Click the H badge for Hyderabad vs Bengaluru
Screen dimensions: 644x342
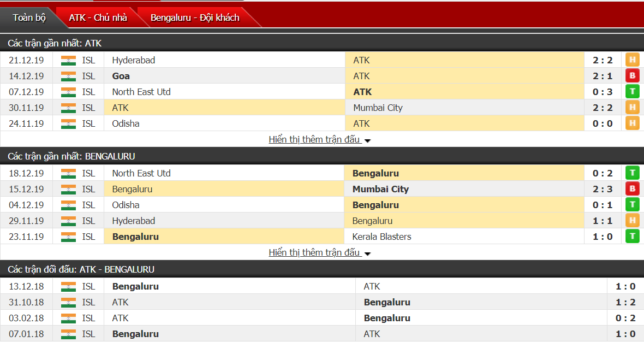(x=633, y=221)
